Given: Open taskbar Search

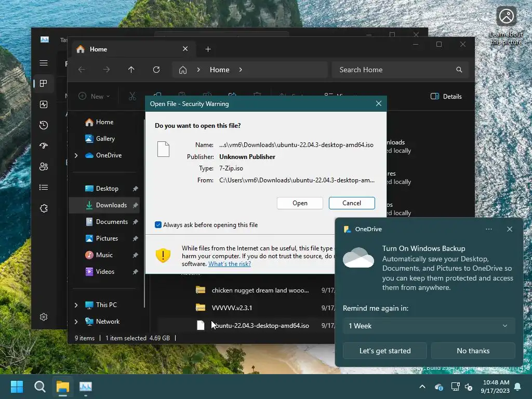Looking at the screenshot, I should [40, 387].
